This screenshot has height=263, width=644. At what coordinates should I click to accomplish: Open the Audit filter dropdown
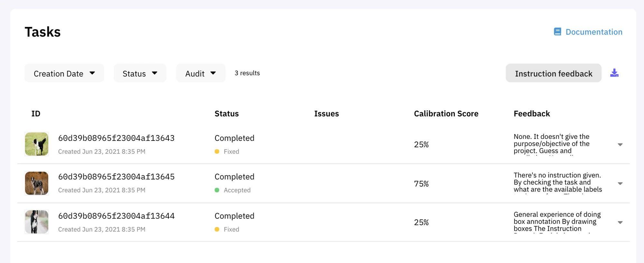201,73
